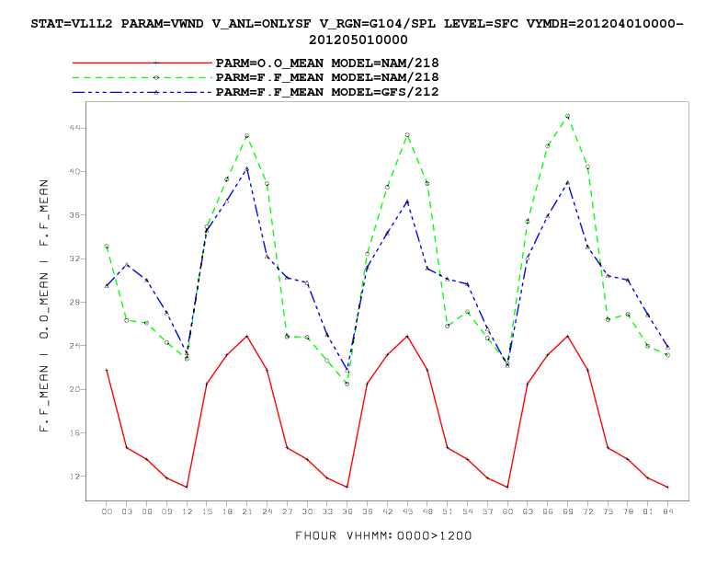The image size is (728, 563).
Task: Click x-axis tick label 51
Action: [448, 511]
